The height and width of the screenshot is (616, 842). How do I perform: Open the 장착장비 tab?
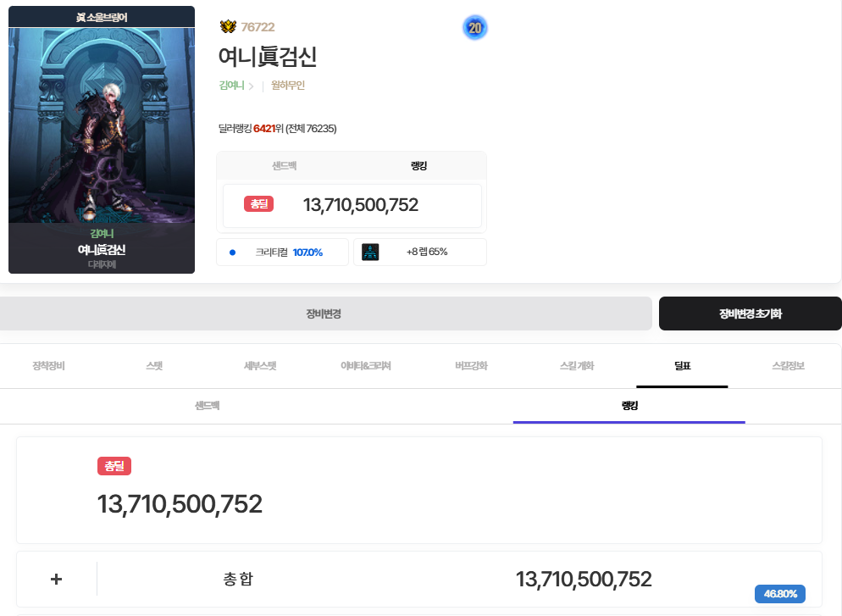(48, 366)
